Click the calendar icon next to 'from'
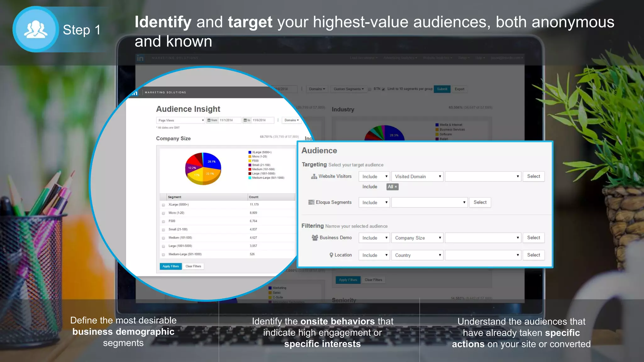The height and width of the screenshot is (362, 644). 209,120
